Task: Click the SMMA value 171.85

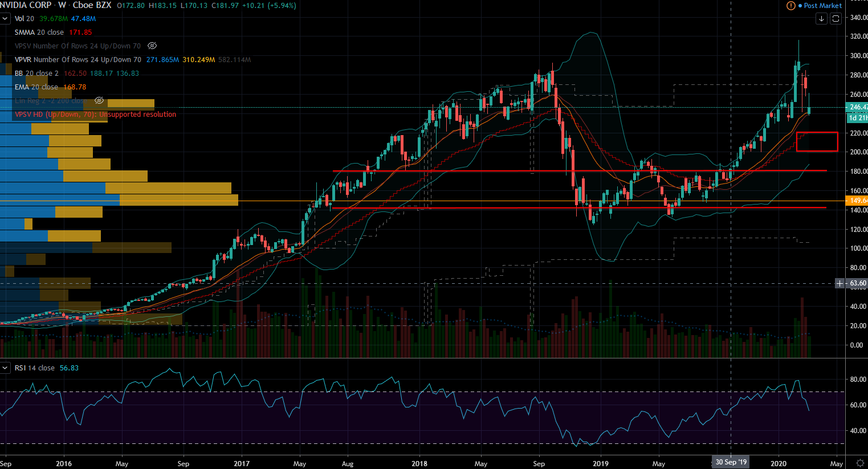Action: (x=80, y=32)
